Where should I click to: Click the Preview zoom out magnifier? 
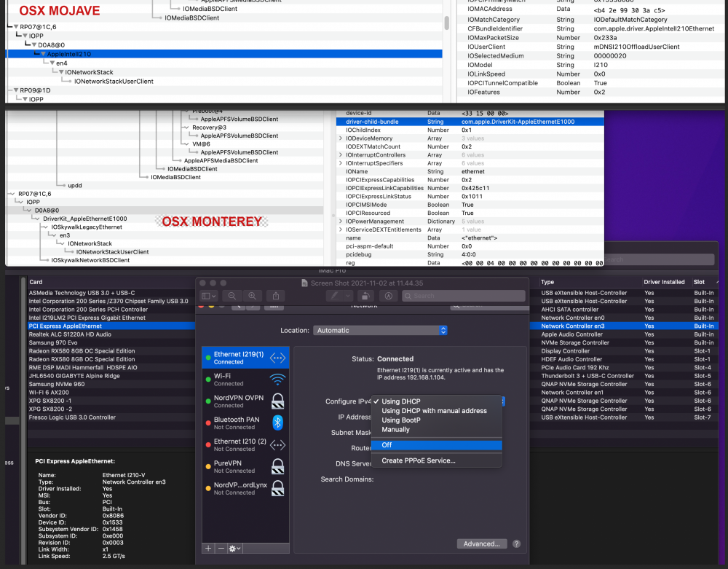pos(232,296)
